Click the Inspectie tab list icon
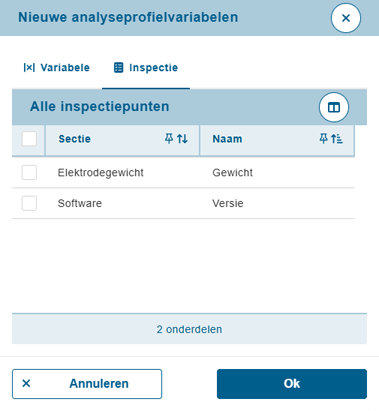 click(118, 67)
